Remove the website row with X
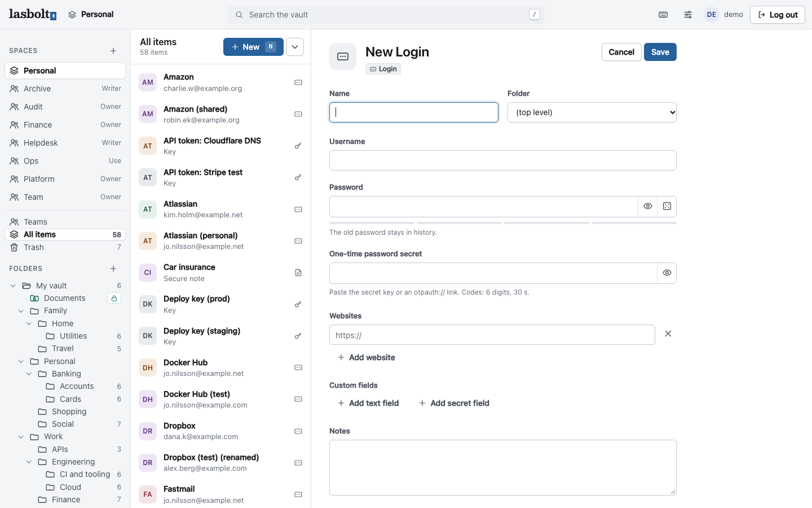 668,334
